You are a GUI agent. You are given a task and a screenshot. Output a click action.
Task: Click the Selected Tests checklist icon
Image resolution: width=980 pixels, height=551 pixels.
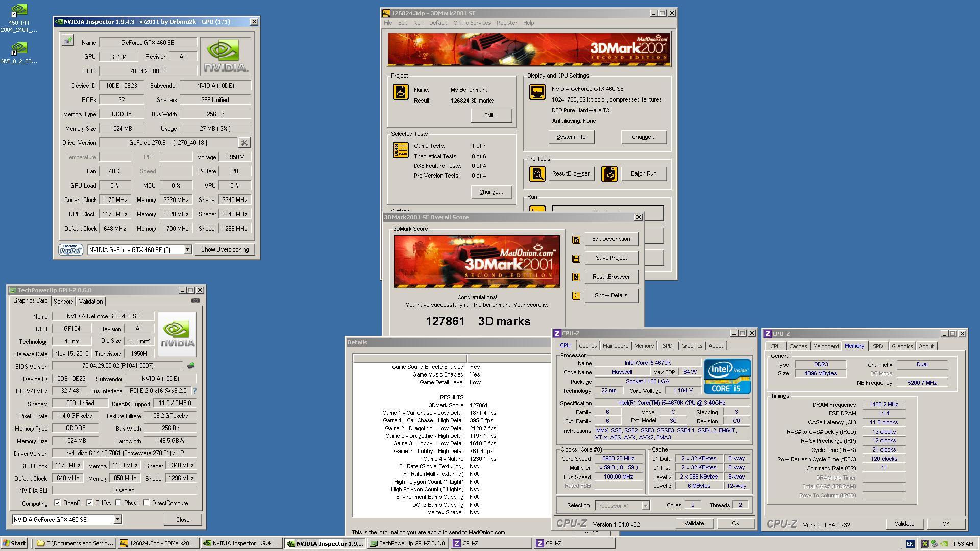[401, 150]
